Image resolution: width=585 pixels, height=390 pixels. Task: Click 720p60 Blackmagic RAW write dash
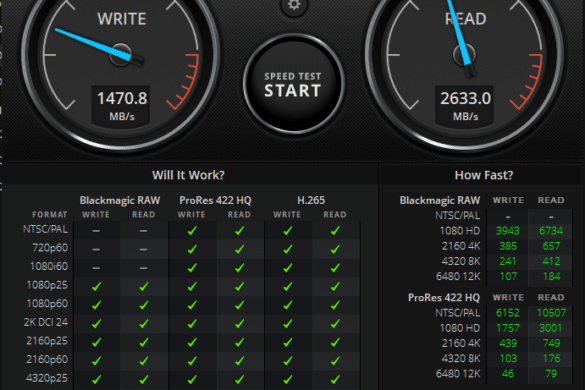click(96, 249)
